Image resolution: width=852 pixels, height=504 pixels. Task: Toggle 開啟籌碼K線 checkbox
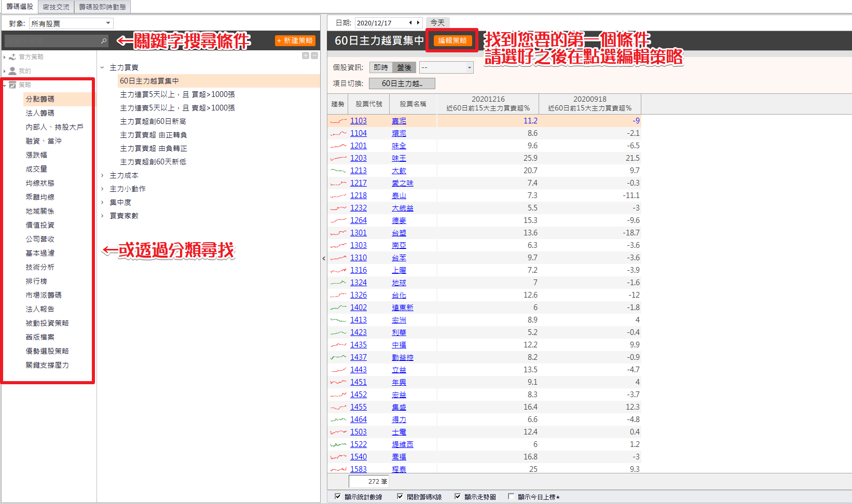[x=400, y=497]
